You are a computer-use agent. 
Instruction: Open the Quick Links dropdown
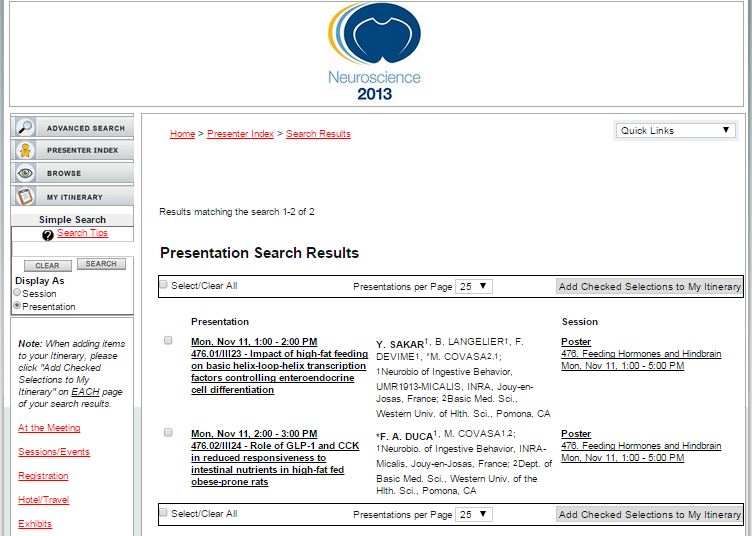676,131
